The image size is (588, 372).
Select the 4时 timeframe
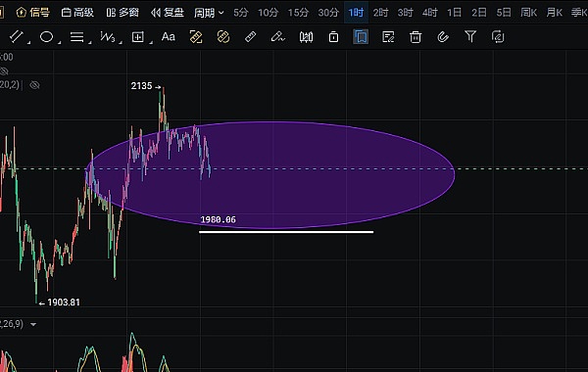tap(430, 13)
